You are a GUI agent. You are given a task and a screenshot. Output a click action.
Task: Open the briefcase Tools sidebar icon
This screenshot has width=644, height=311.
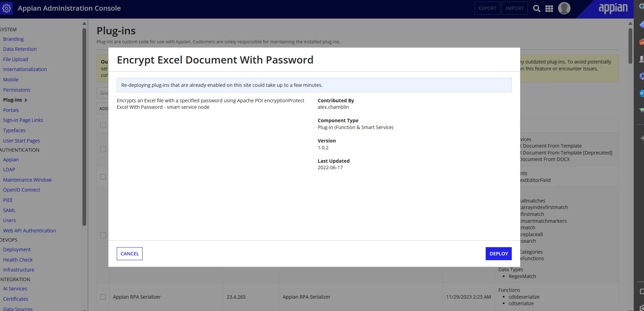pos(641,42)
